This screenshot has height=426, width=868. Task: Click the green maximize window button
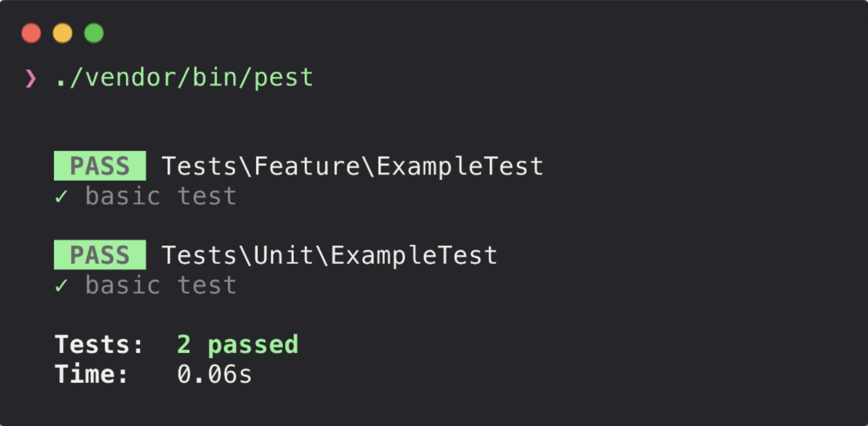point(94,33)
